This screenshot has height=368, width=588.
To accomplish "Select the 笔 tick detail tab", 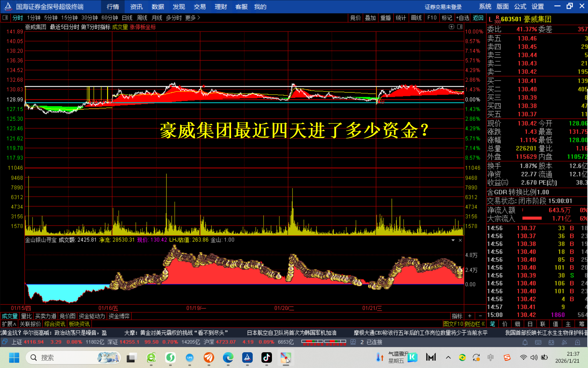I will coord(492,324).
